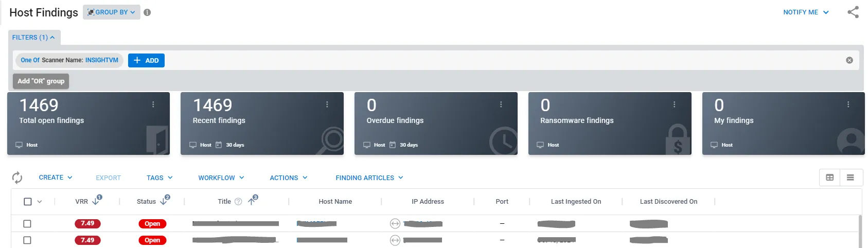Open Recent findings card options menu
The width and height of the screenshot is (868, 248).
[x=327, y=104]
